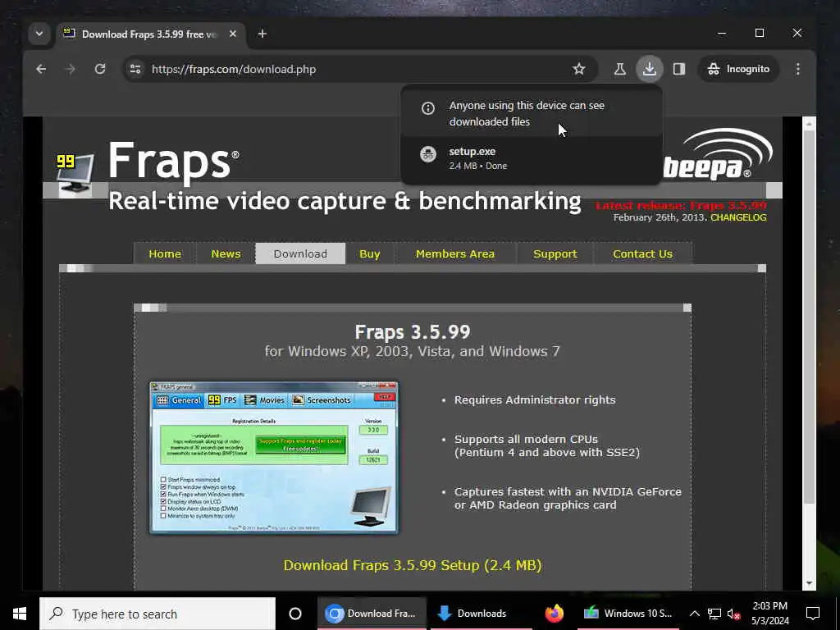The height and width of the screenshot is (630, 840).
Task: Open the Members Area nav tab
Action: click(454, 254)
